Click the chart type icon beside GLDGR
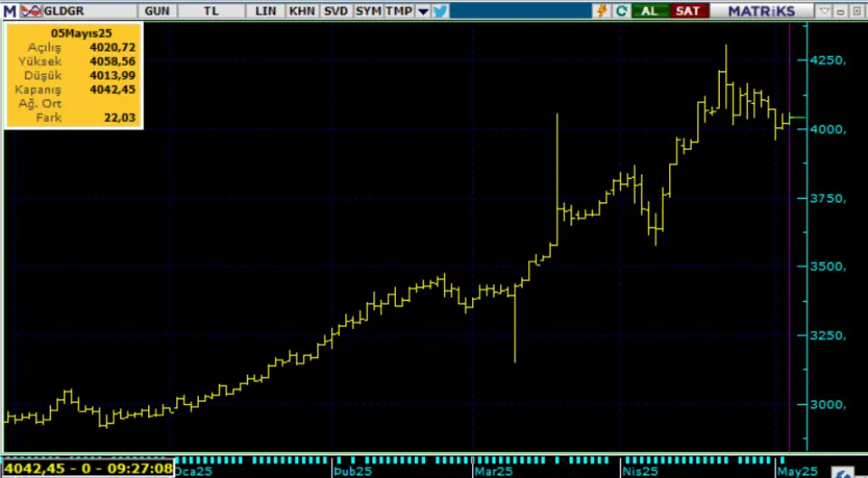 coord(31,11)
